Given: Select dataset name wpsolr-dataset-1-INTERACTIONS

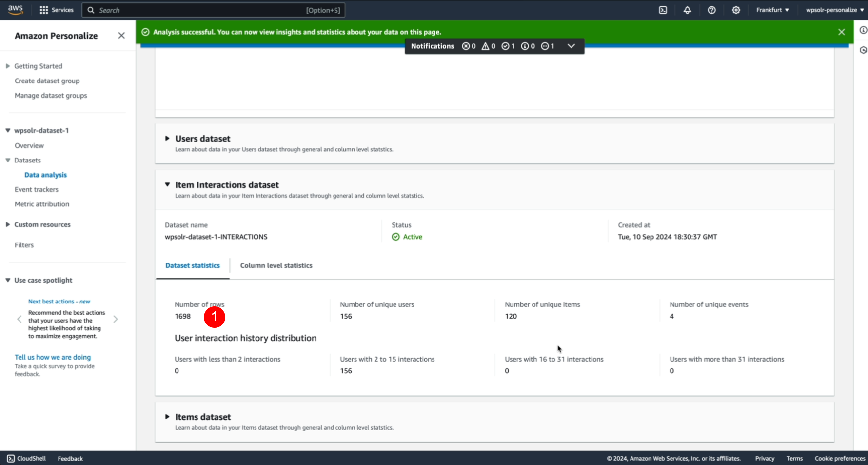Looking at the screenshot, I should point(216,237).
